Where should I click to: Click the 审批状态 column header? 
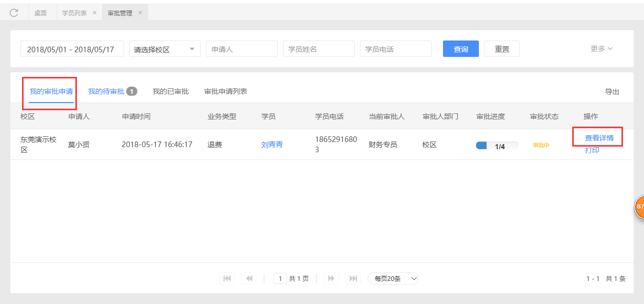pyautogui.click(x=545, y=116)
